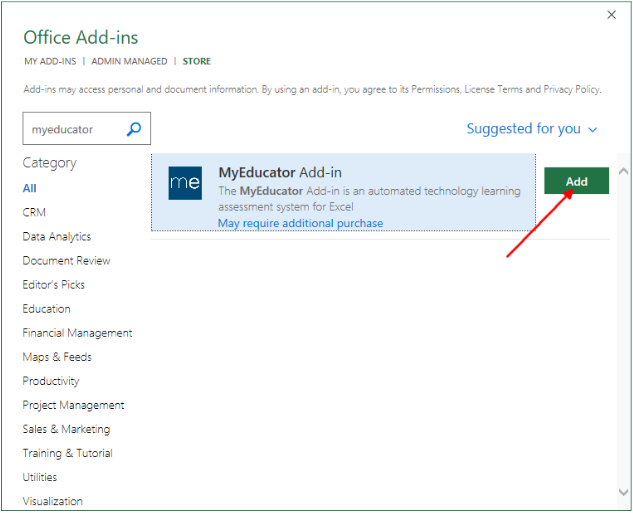Open the Editor's Picks category
633x513 pixels.
[53, 285]
